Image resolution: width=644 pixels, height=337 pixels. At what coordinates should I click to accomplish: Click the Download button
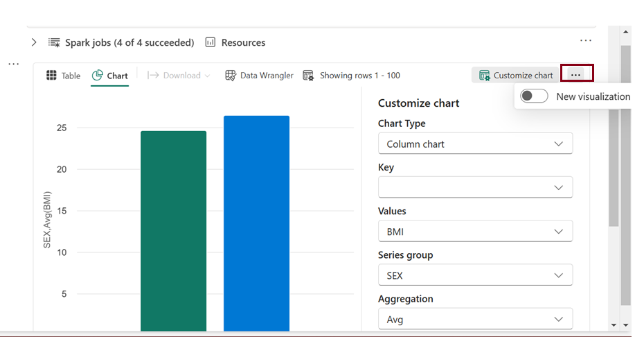179,76
